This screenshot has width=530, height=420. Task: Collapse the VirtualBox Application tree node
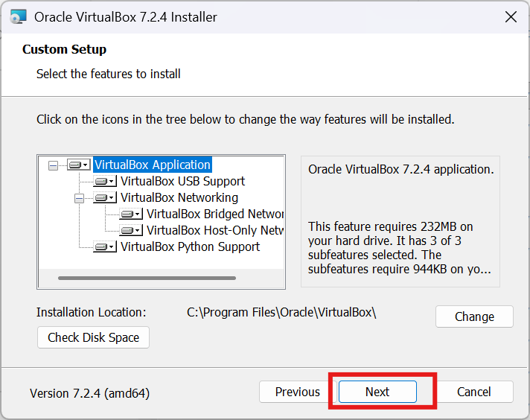(53, 165)
